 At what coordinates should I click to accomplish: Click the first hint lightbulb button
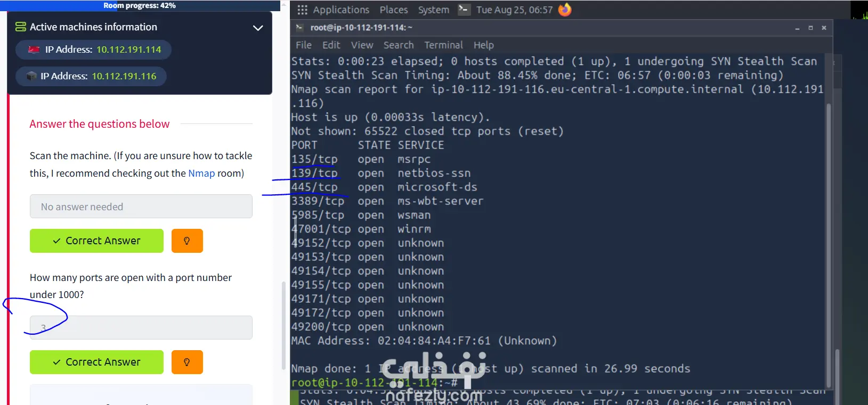tap(187, 241)
